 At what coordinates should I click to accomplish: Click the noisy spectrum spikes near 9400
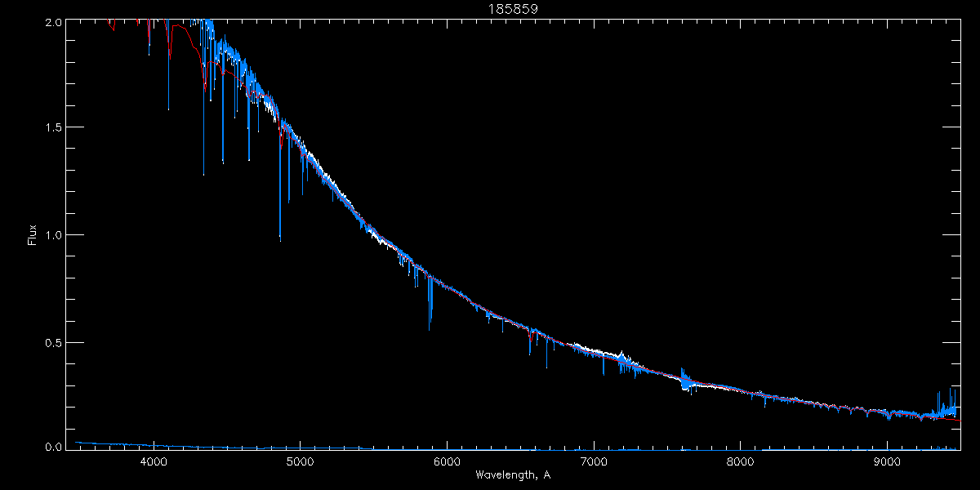click(x=946, y=405)
